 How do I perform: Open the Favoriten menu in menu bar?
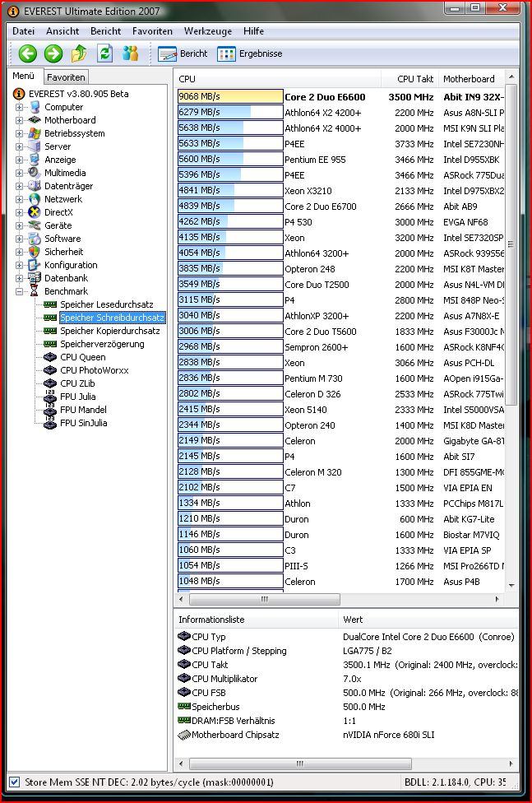[x=152, y=31]
